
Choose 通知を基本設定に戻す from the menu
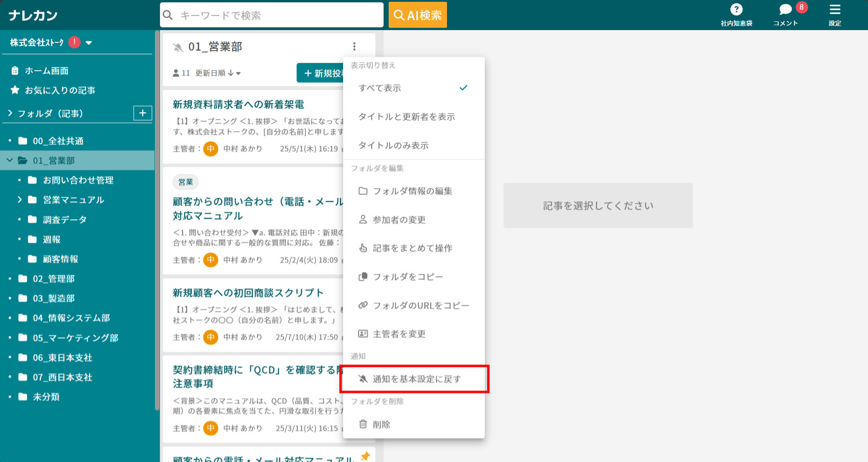[416, 379]
